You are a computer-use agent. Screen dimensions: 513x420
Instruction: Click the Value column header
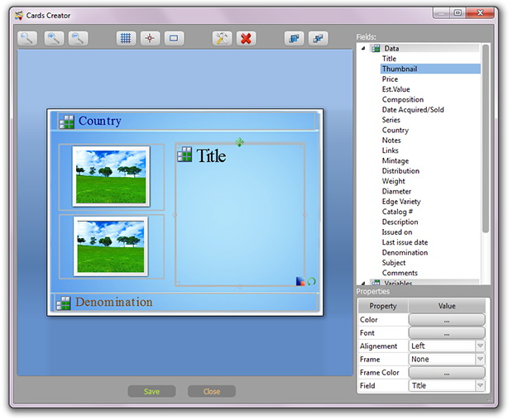[x=447, y=306]
